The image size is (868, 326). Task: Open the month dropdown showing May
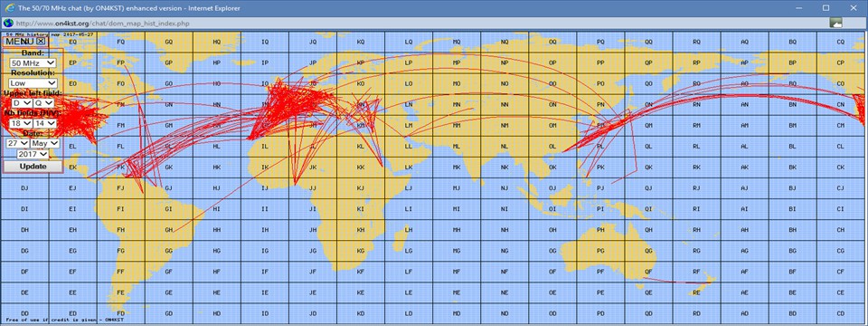tap(45, 143)
